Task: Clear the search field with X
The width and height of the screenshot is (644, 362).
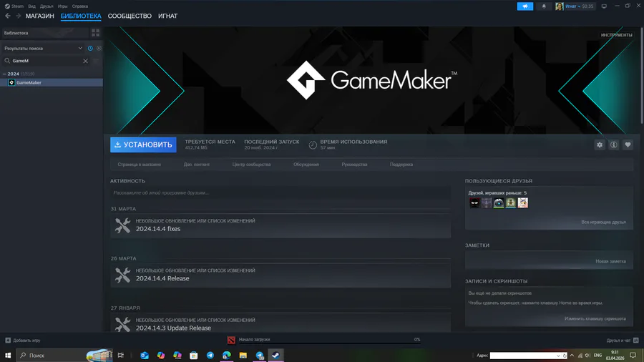Action: pyautogui.click(x=85, y=61)
